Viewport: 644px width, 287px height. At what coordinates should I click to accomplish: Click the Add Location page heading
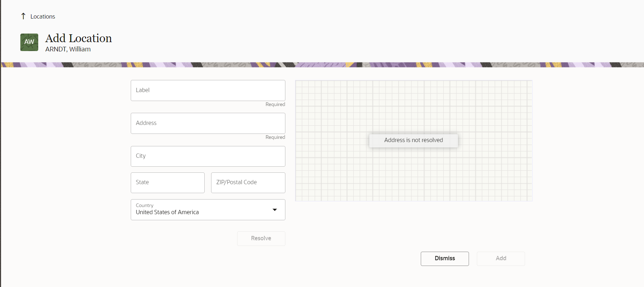click(x=78, y=38)
